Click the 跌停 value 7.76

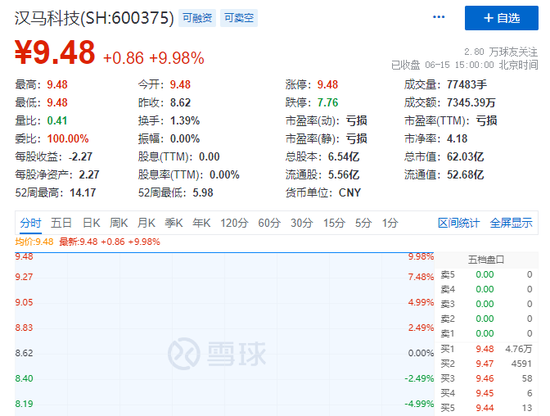328,103
